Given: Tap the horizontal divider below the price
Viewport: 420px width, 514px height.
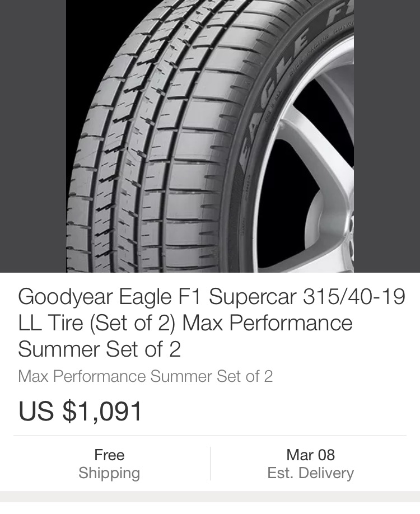Looking at the screenshot, I should (x=210, y=436).
